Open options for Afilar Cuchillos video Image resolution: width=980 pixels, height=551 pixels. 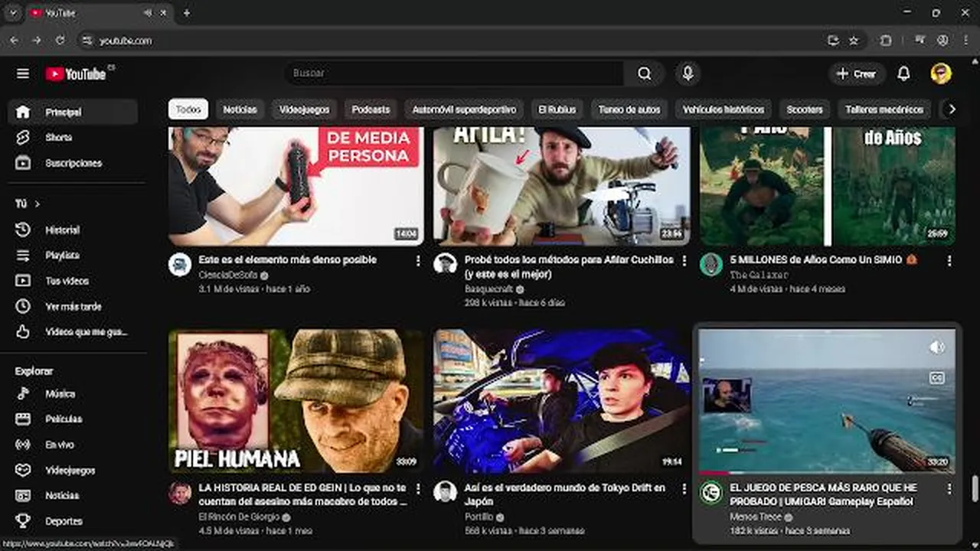[x=684, y=261]
